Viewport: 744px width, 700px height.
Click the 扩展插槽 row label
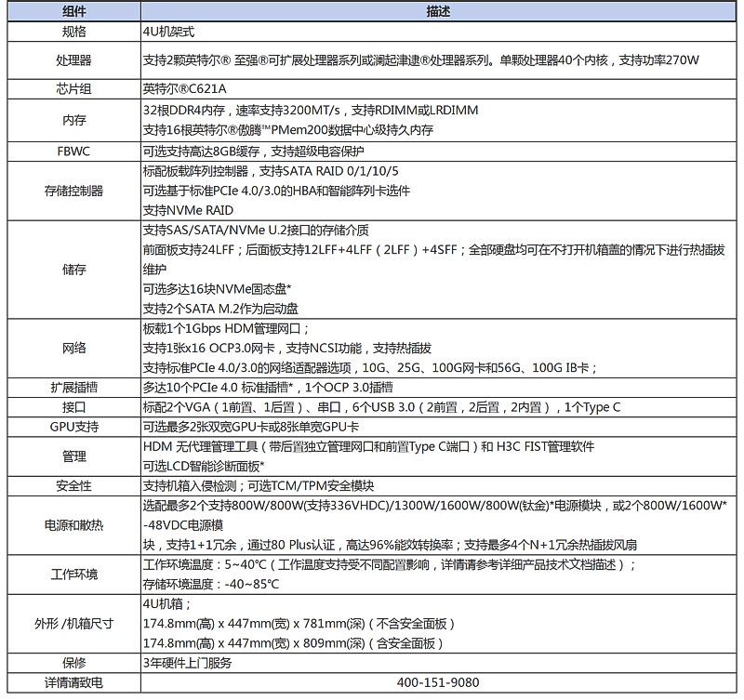[74, 388]
